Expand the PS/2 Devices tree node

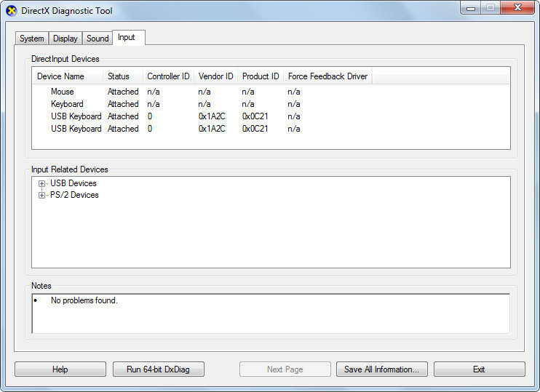coord(41,196)
